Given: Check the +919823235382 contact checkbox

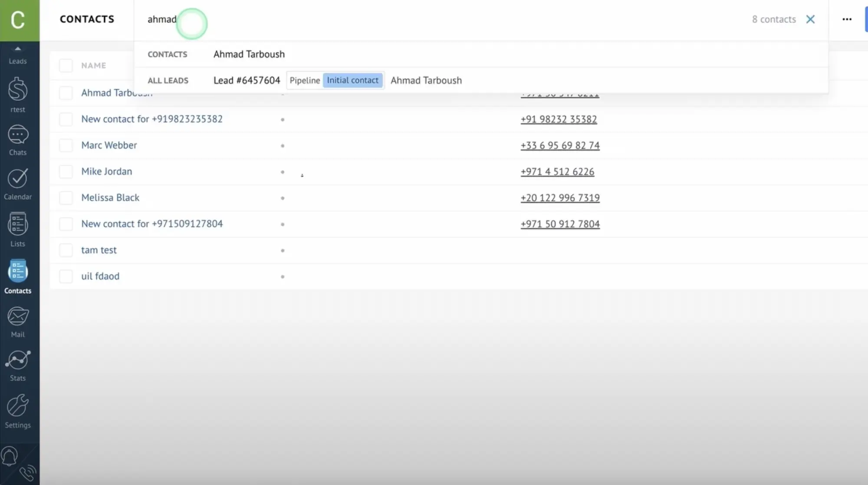Looking at the screenshot, I should [x=66, y=119].
